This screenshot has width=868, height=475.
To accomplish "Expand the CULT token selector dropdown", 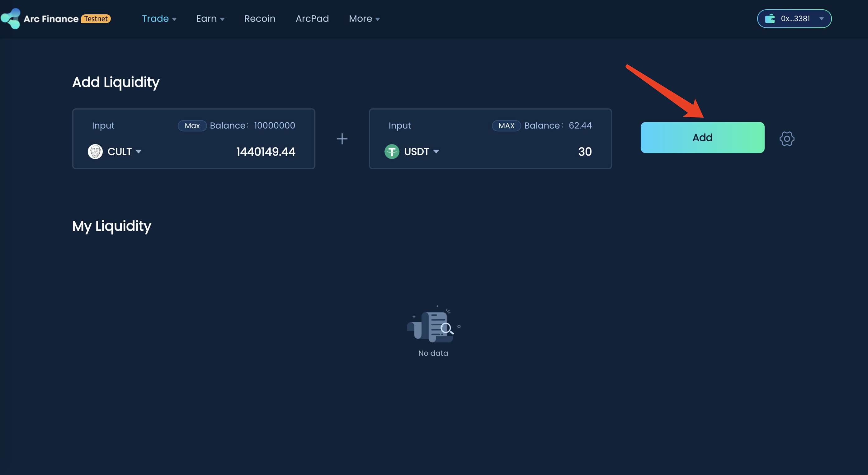I will 138,152.
